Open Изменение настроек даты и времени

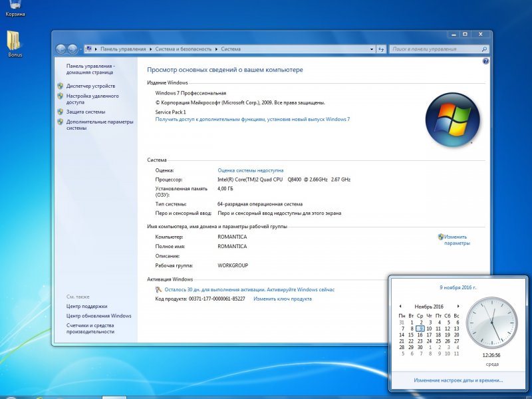click(458, 380)
